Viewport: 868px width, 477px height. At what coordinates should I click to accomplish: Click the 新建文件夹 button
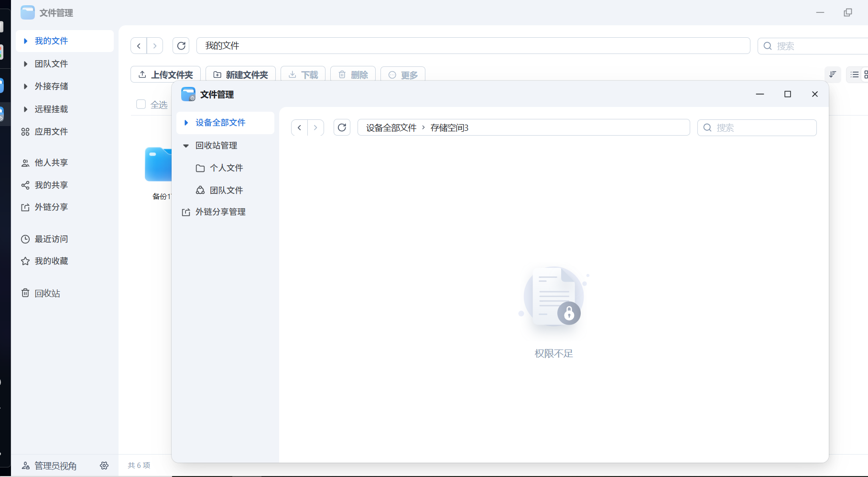click(240, 74)
